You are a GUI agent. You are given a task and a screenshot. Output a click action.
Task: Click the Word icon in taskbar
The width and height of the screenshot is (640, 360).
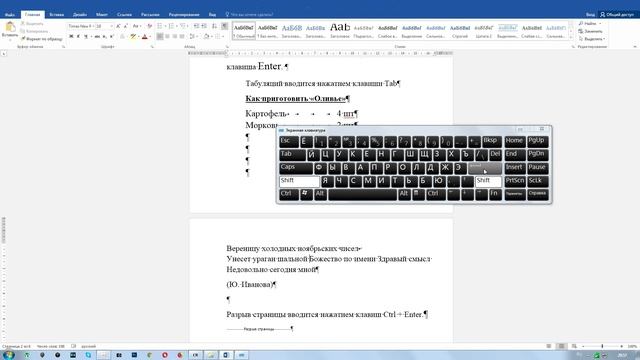click(x=226, y=355)
